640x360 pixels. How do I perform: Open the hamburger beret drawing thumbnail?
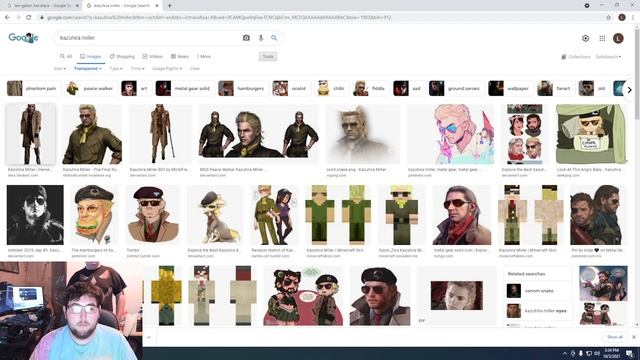point(93,215)
